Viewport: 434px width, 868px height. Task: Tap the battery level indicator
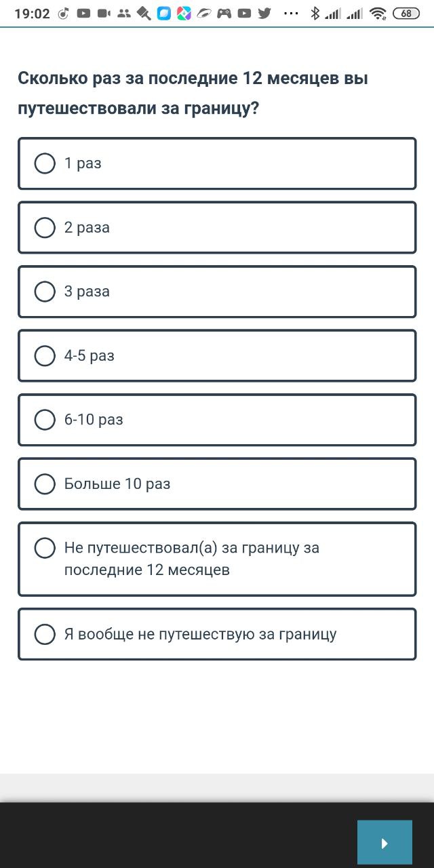406,13
